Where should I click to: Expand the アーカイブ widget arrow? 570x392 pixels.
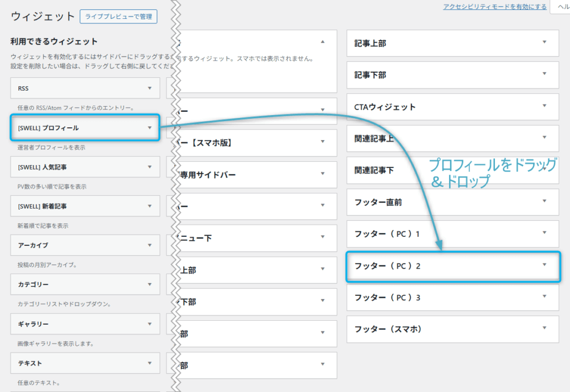[150, 245]
